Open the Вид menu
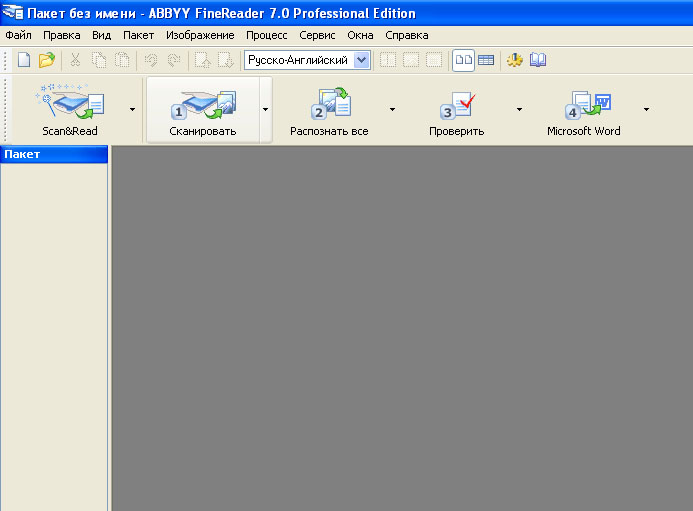Screen dimensions: 693x511 pyautogui.click(x=101, y=35)
